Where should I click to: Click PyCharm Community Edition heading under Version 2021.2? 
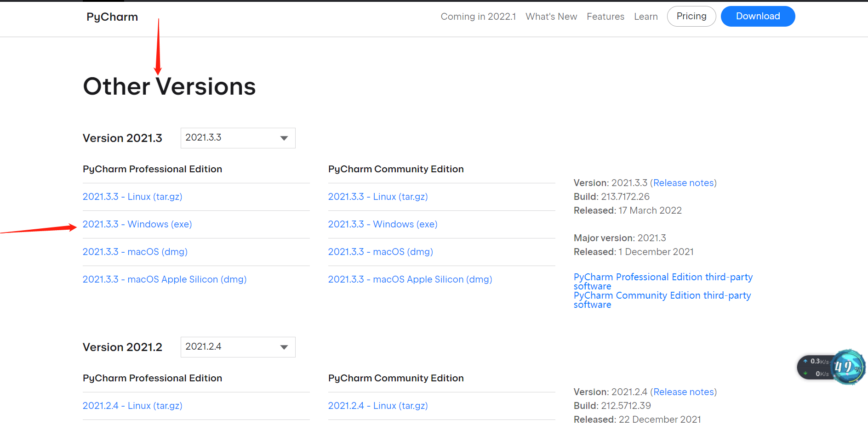396,378
